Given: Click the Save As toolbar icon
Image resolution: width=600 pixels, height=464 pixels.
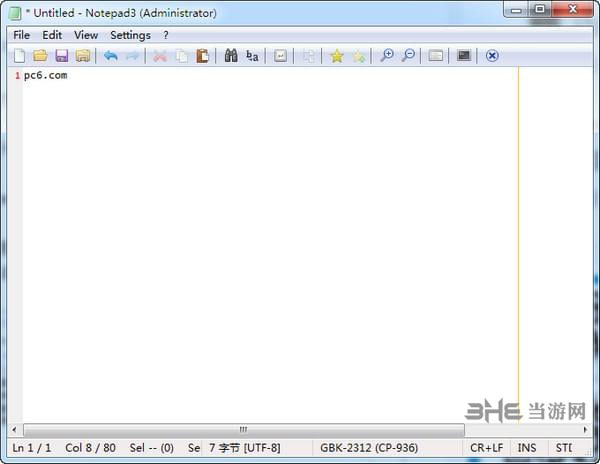Looking at the screenshot, I should tap(83, 56).
